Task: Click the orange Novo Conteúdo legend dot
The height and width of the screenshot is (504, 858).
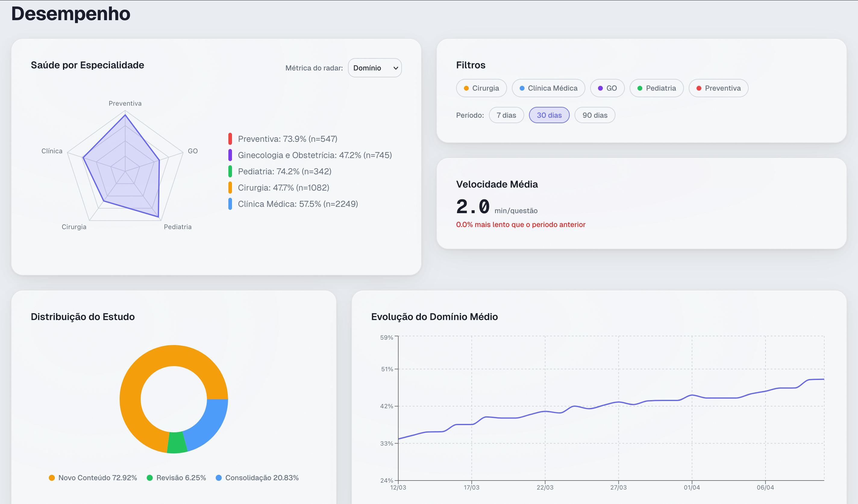Action: (52, 478)
